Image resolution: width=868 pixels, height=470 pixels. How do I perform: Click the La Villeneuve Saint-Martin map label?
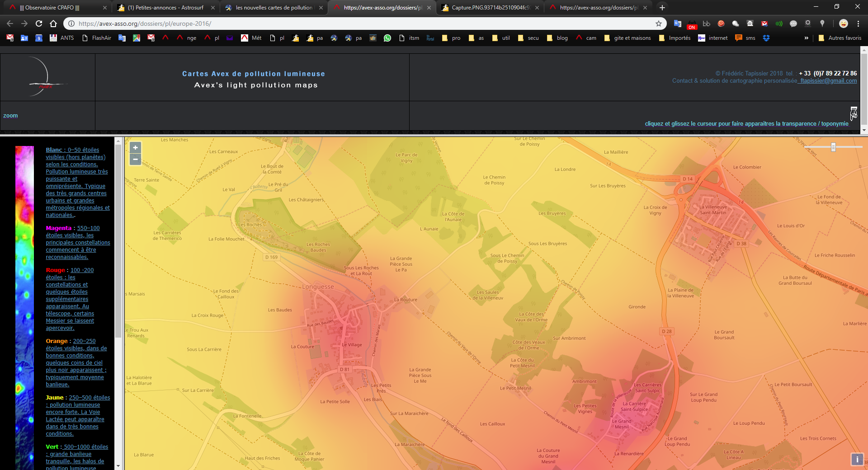pyautogui.click(x=713, y=210)
